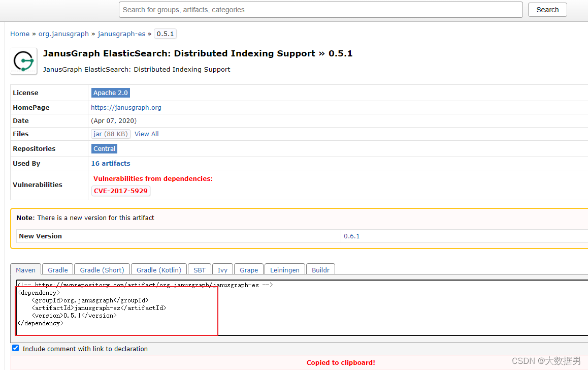Click the 'Repositories' row label
Image resolution: width=588 pixels, height=370 pixels.
(34, 148)
